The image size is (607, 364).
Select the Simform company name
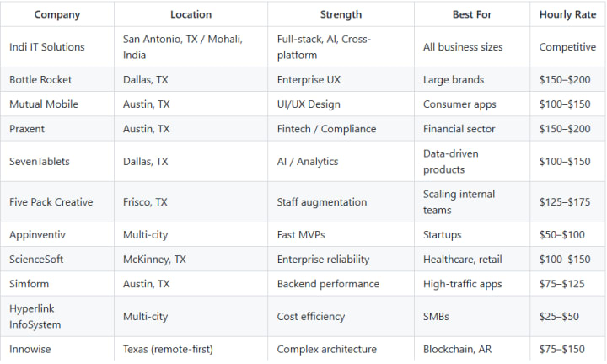coord(29,284)
